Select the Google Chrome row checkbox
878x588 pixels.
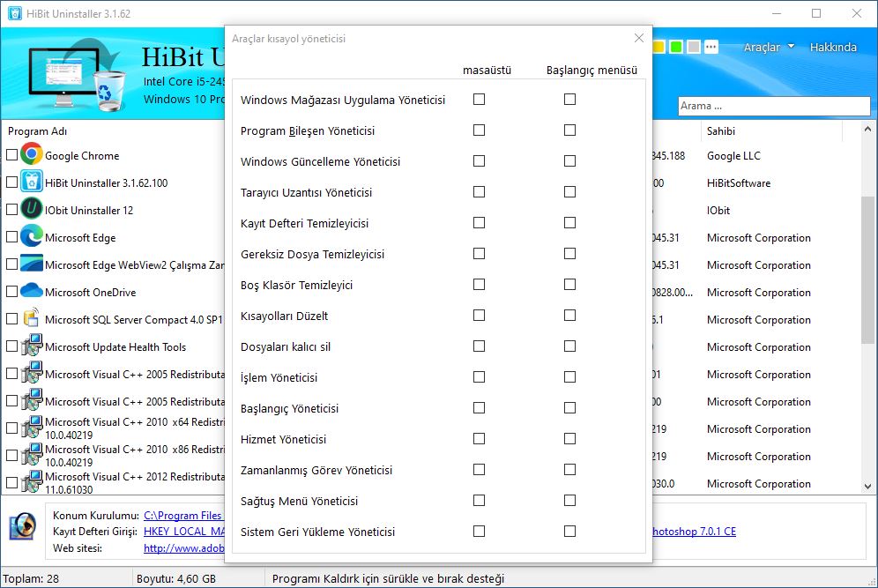[x=11, y=154]
